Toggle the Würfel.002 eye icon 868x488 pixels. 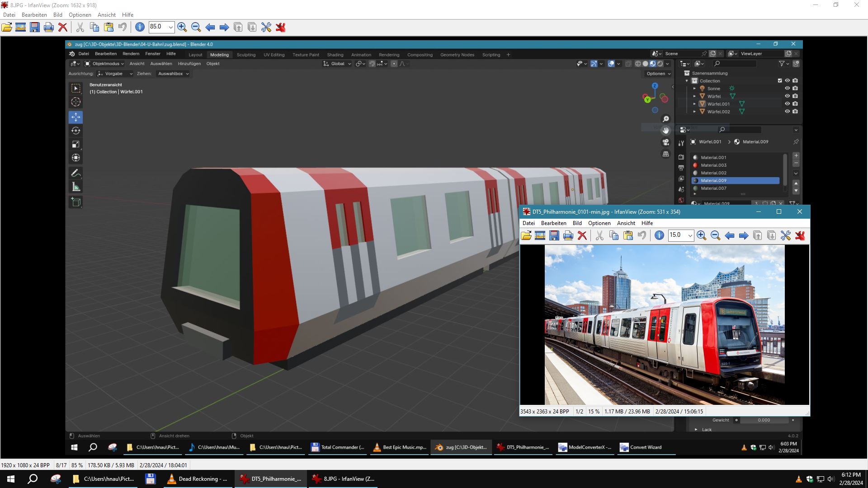tap(787, 112)
